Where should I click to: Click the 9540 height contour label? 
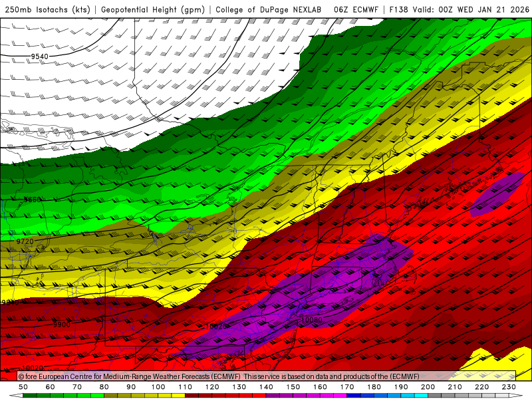click(x=40, y=57)
